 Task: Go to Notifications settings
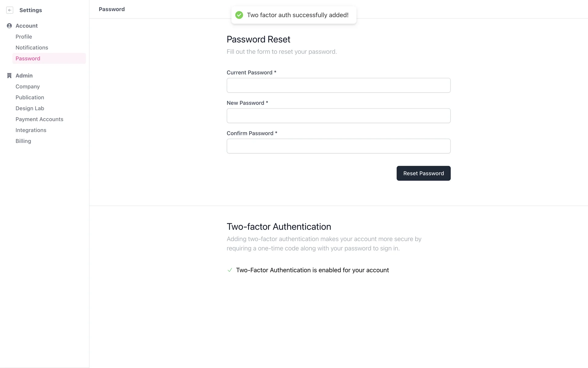[x=32, y=48]
